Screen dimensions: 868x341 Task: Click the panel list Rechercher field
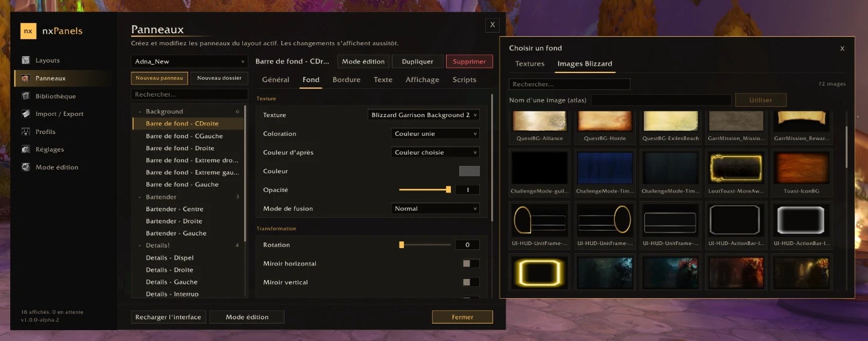(189, 95)
